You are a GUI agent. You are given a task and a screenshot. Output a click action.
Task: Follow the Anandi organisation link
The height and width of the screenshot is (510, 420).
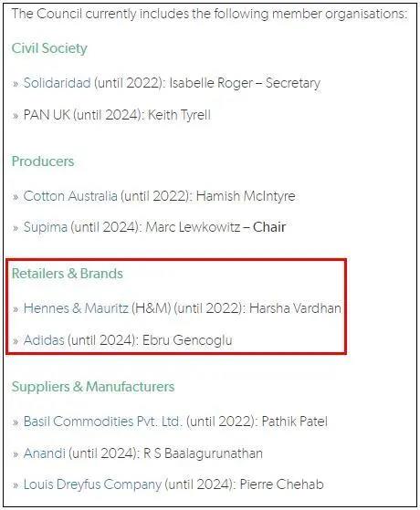pos(44,453)
